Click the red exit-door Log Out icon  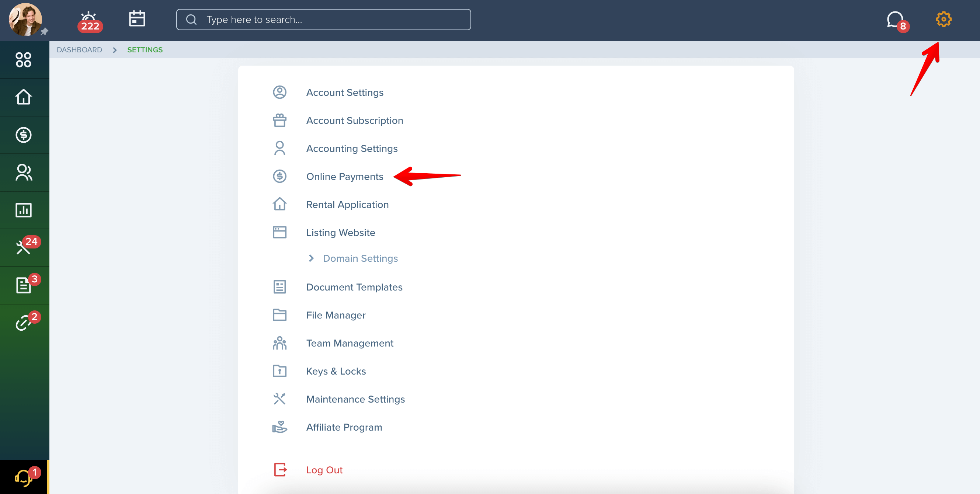pos(280,470)
